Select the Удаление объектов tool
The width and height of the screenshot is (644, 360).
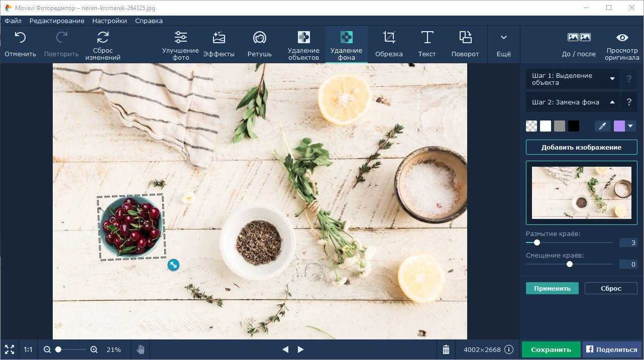tap(303, 38)
